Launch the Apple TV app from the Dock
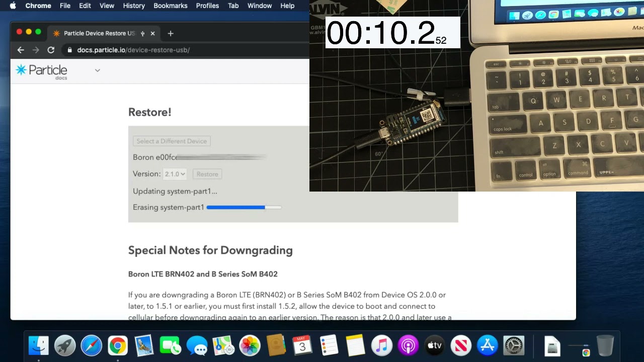 (x=434, y=346)
